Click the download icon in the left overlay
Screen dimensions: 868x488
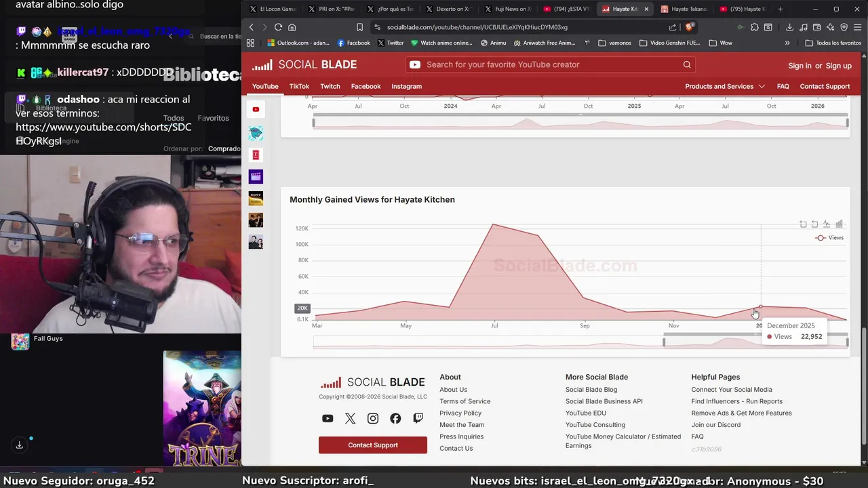(x=19, y=445)
